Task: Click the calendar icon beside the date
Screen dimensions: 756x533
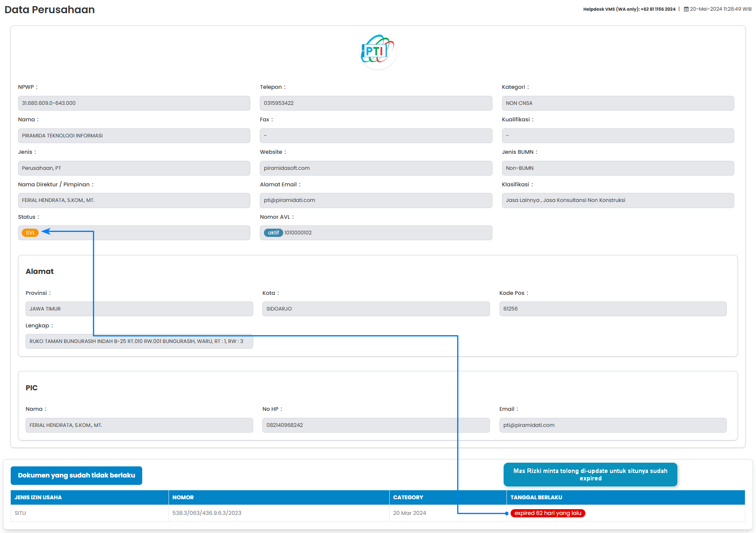Action: 686,9
